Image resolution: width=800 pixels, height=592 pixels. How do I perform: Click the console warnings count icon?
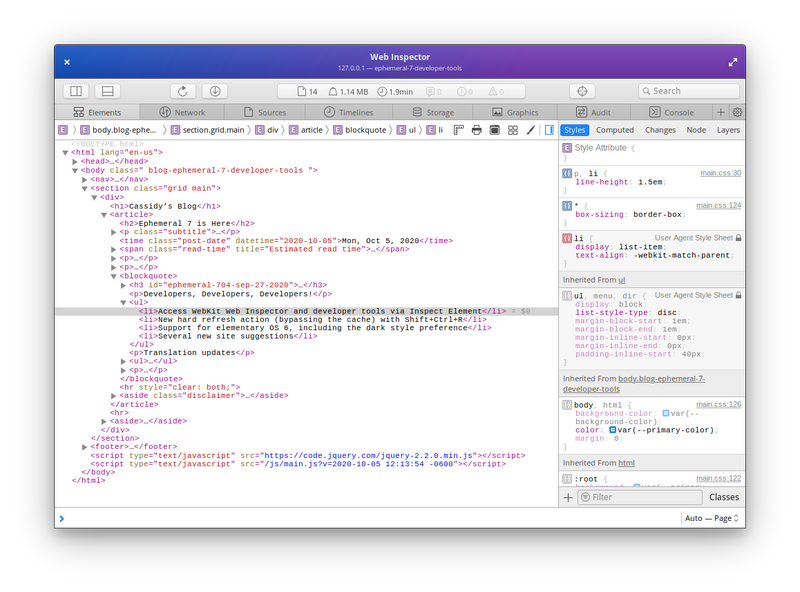pyautogui.click(x=496, y=92)
